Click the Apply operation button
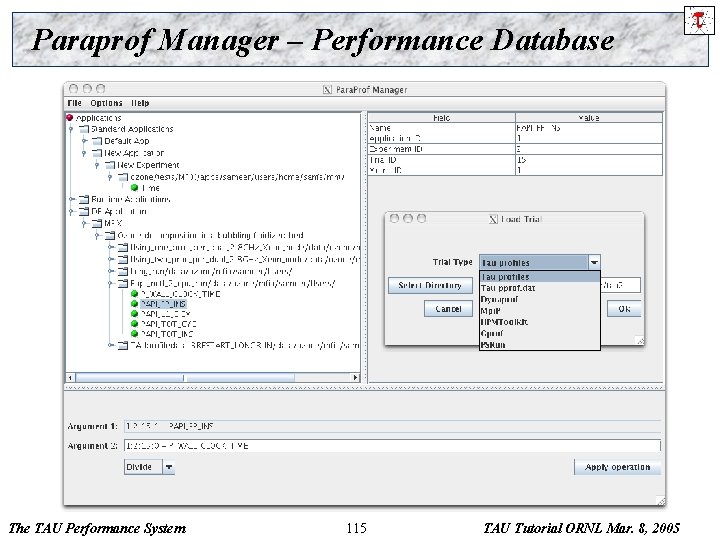Image resolution: width=720 pixels, height=540 pixels. pos(618,467)
